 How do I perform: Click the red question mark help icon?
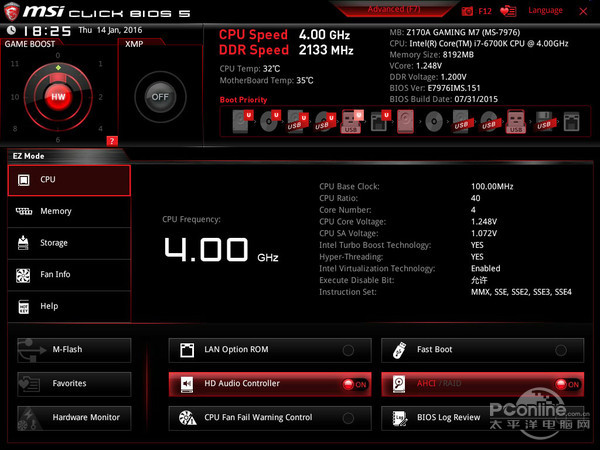point(112,141)
